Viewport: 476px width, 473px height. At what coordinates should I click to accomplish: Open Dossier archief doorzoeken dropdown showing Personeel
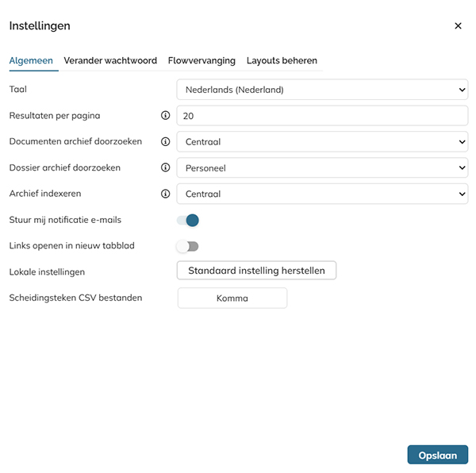[322, 168]
